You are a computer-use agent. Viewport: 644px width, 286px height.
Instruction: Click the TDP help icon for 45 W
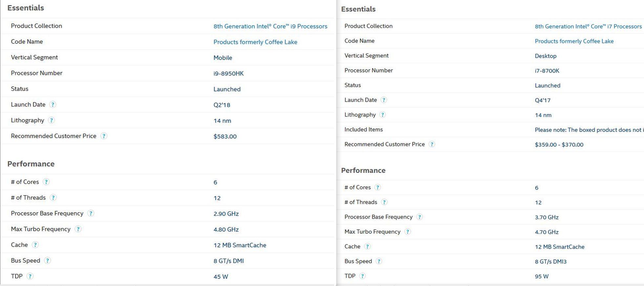coord(30,276)
